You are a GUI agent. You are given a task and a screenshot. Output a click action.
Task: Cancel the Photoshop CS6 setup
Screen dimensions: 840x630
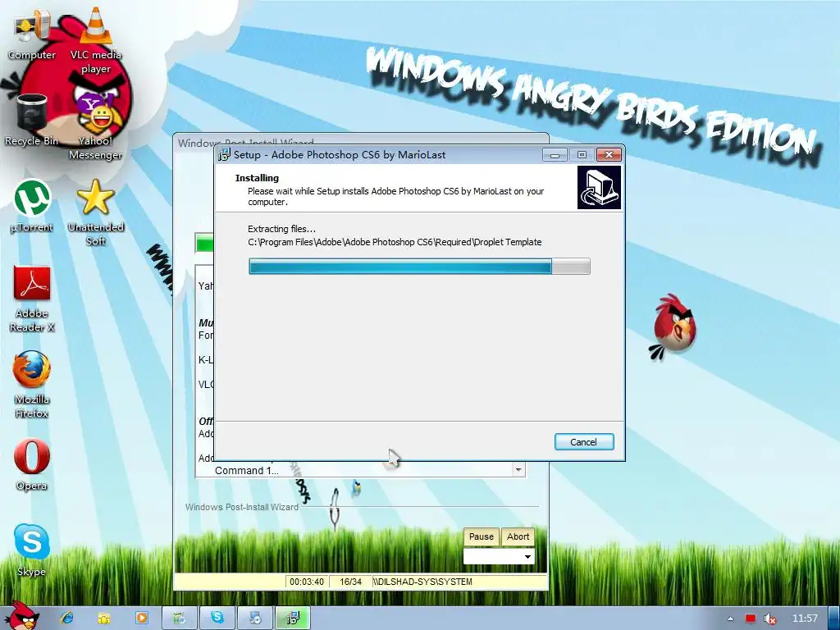pyautogui.click(x=584, y=442)
